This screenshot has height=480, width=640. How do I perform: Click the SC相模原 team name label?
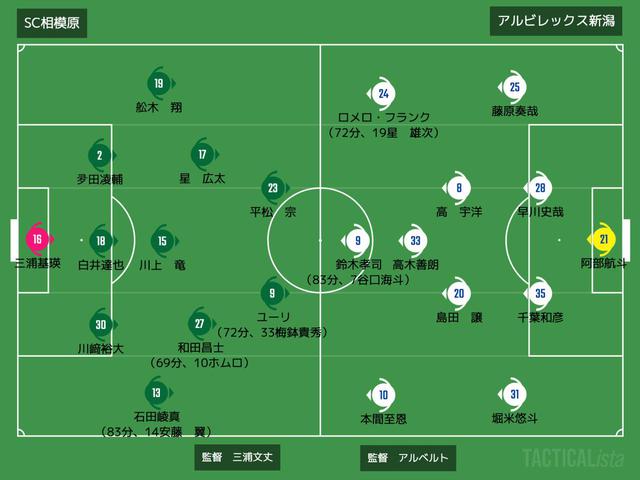pyautogui.click(x=52, y=23)
